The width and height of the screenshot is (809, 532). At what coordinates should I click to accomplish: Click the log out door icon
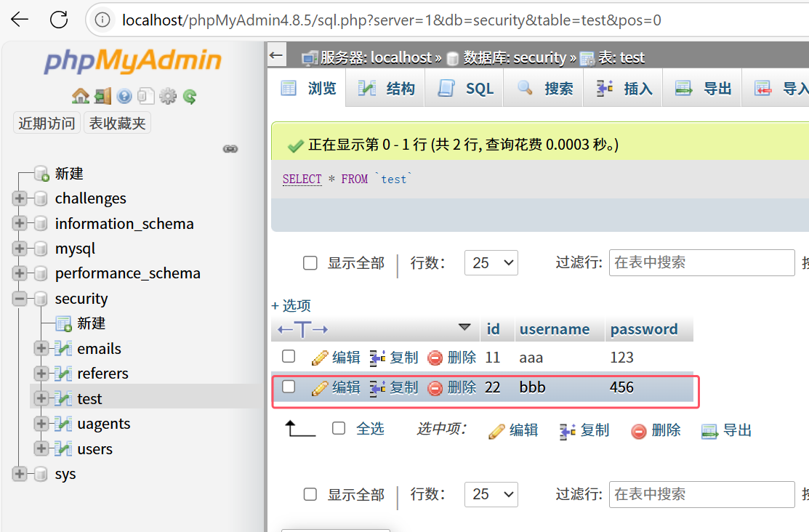click(x=102, y=96)
